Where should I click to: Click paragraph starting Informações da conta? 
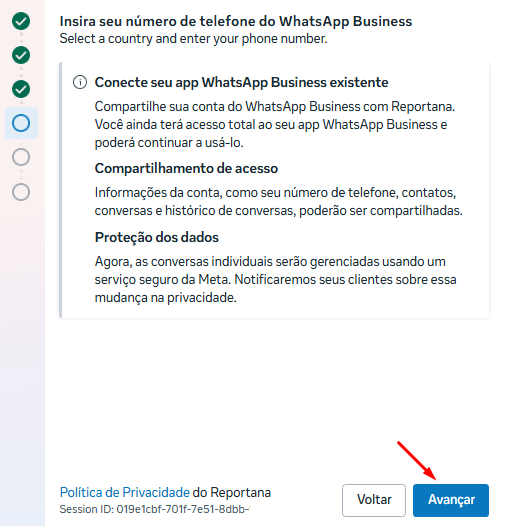278,201
